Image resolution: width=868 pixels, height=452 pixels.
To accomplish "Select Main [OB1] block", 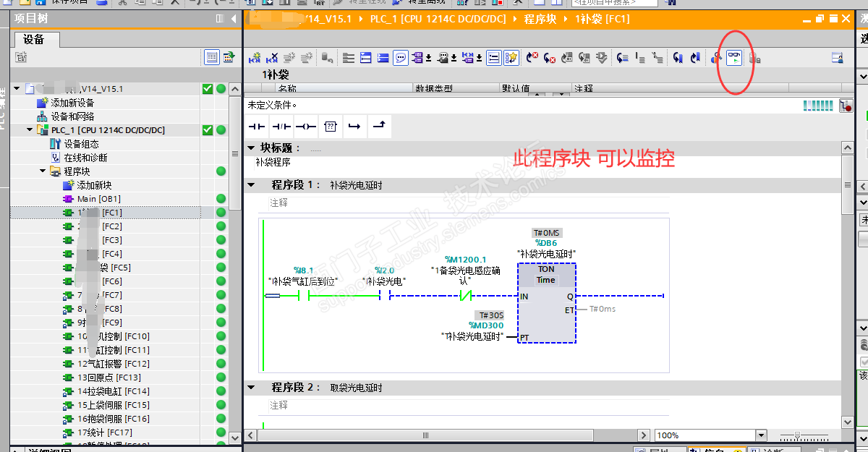I will coord(98,199).
